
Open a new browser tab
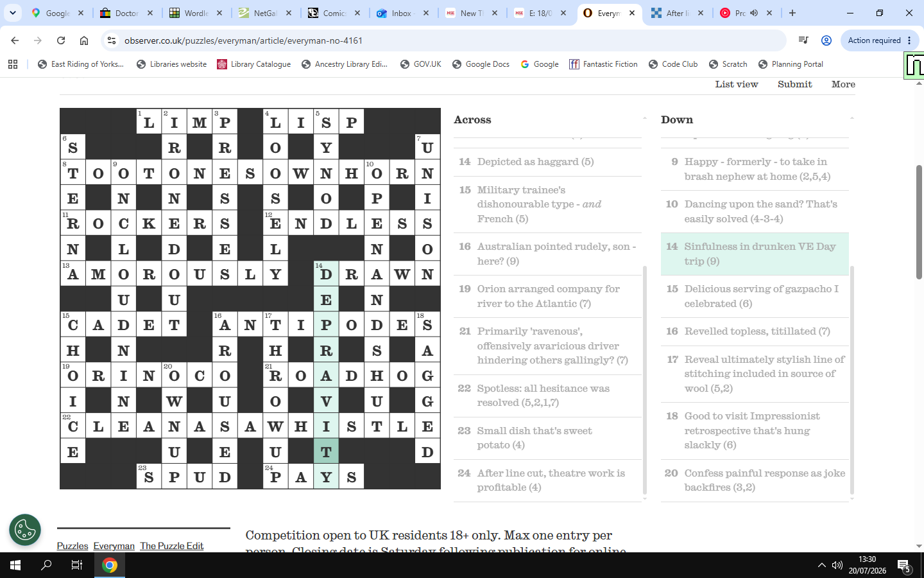point(792,13)
